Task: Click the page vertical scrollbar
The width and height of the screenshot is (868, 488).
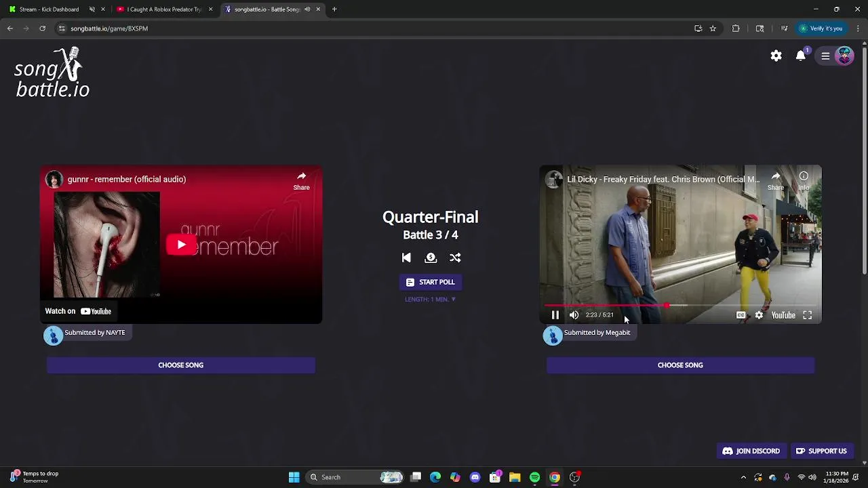Action: [864, 159]
